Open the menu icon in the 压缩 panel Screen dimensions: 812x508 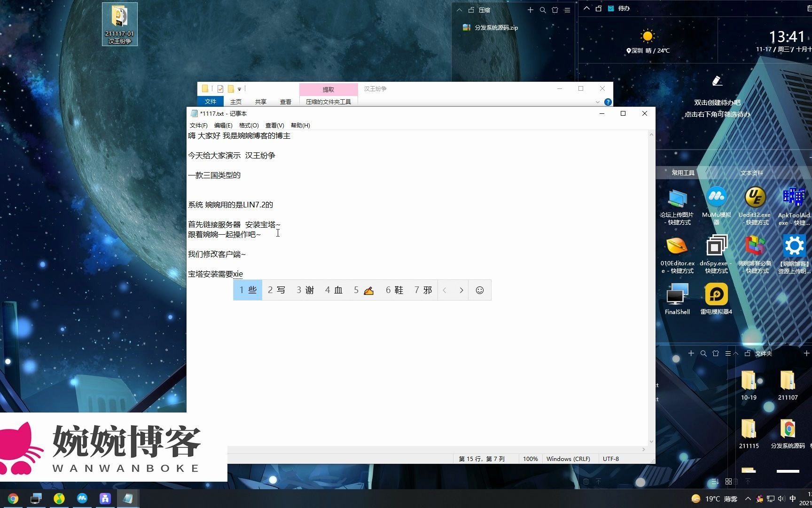(x=567, y=10)
